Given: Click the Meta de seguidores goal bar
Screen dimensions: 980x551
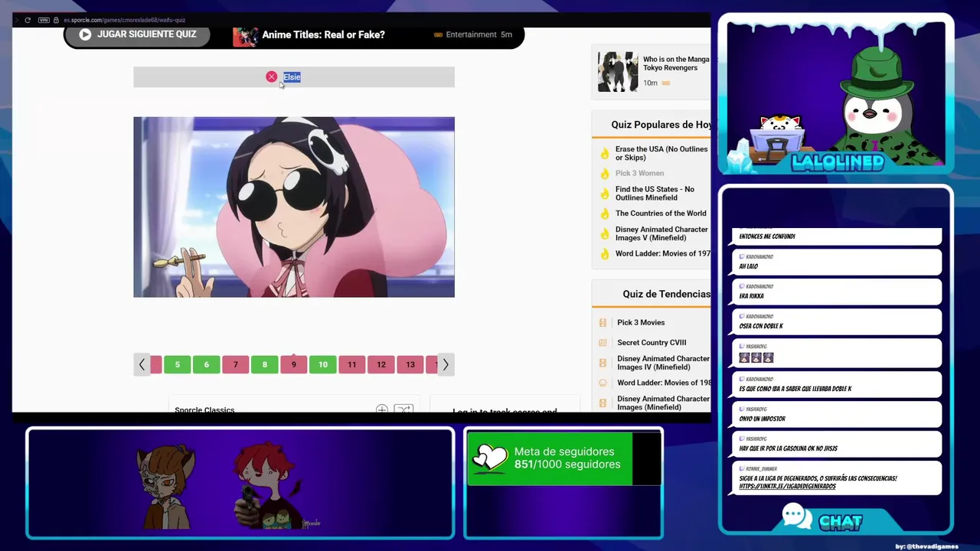Looking at the screenshot, I should (564, 458).
